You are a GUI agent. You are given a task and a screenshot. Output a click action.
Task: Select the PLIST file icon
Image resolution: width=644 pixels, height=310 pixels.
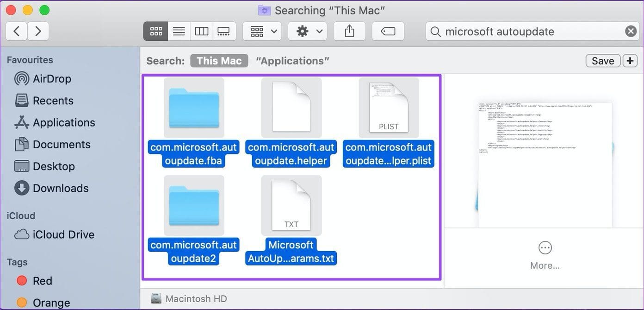tap(389, 108)
